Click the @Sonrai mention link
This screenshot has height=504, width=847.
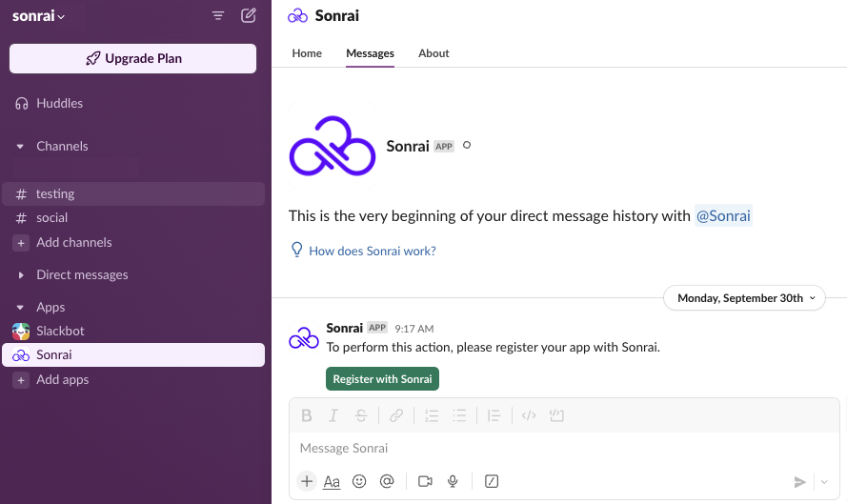coord(723,216)
